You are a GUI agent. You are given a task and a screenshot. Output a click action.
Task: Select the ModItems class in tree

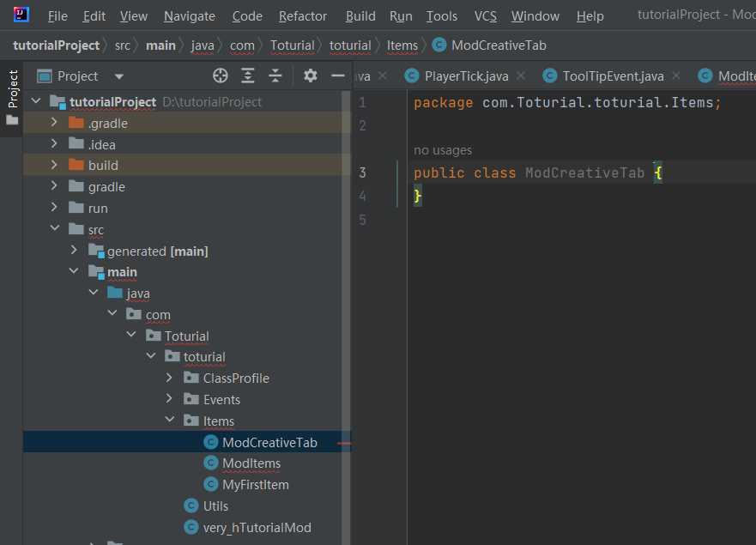pyautogui.click(x=251, y=463)
